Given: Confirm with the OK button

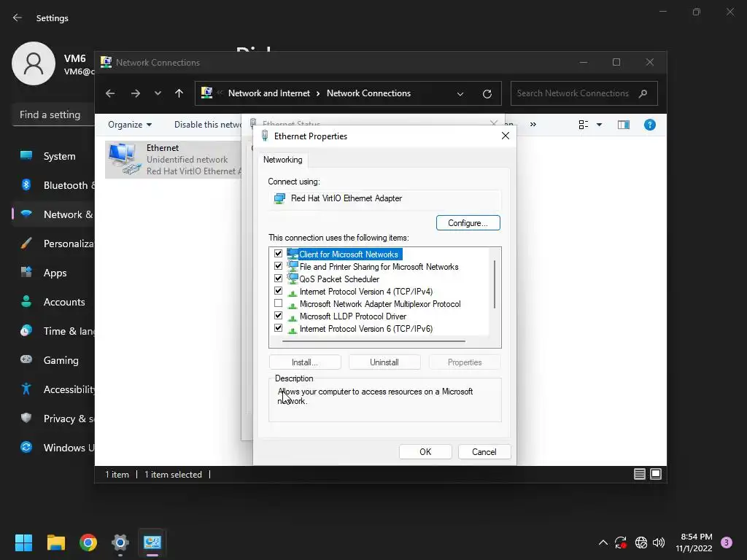Looking at the screenshot, I should [x=425, y=452].
